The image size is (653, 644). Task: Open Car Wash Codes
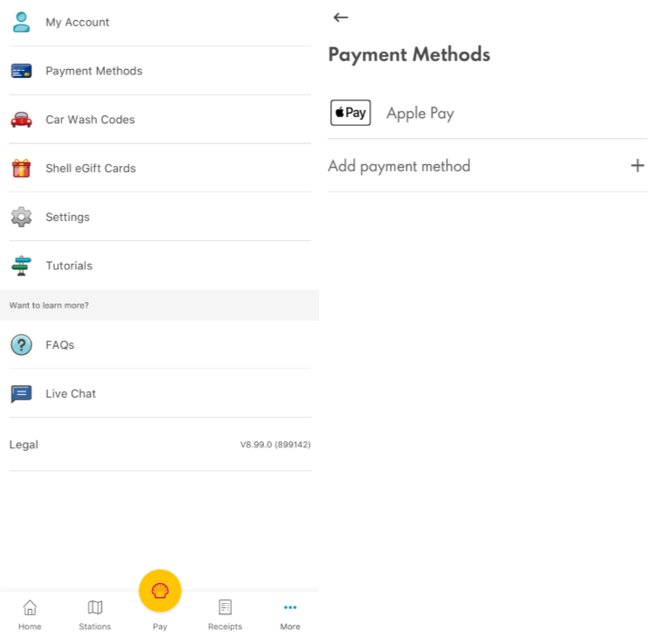pyautogui.click(x=160, y=120)
